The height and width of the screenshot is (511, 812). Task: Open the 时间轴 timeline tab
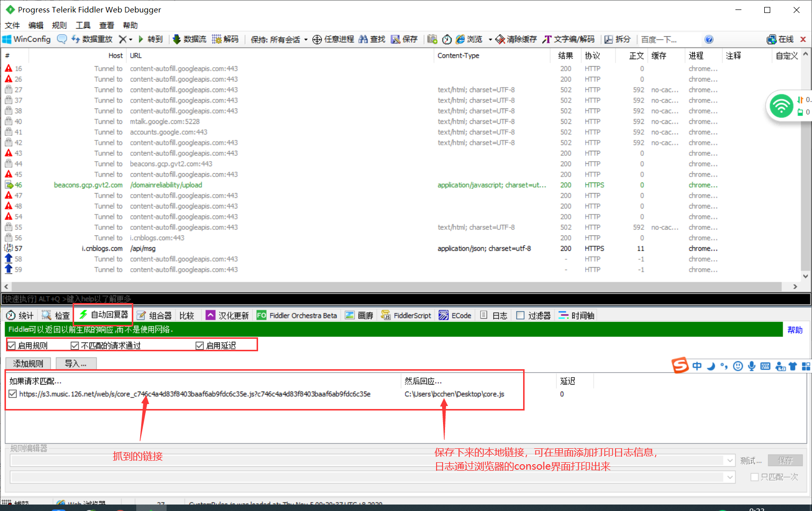pyautogui.click(x=577, y=315)
